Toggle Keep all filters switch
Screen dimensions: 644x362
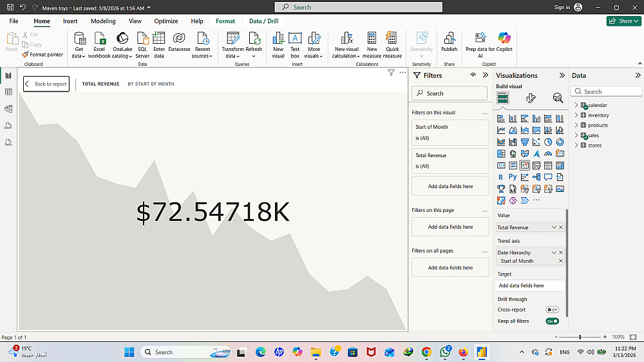point(552,321)
